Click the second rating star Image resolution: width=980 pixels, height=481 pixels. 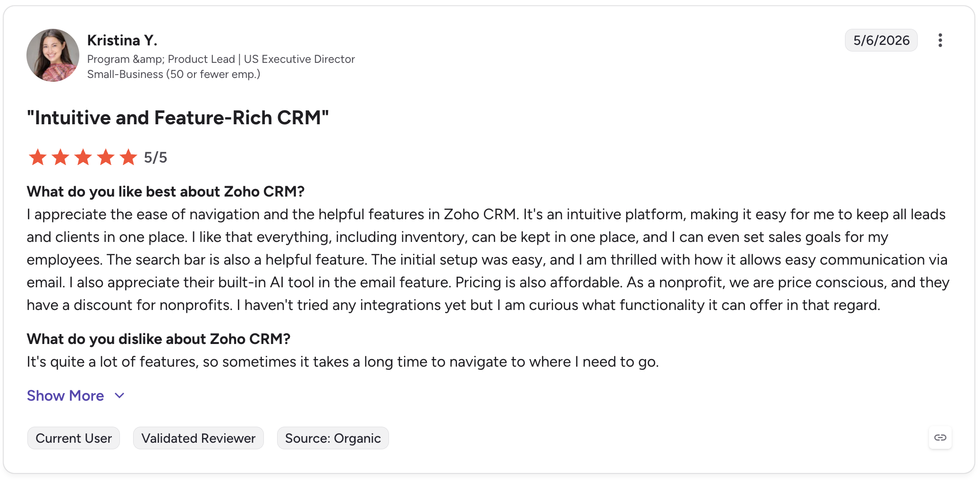click(x=60, y=157)
